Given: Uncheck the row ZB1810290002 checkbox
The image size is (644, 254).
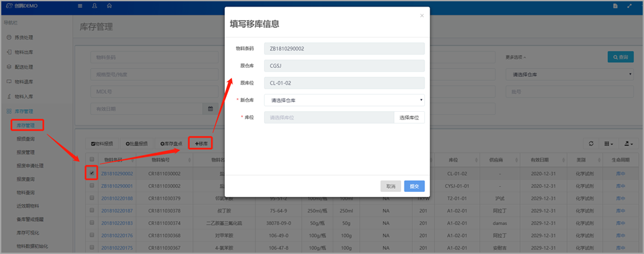Looking at the screenshot, I should [x=92, y=173].
